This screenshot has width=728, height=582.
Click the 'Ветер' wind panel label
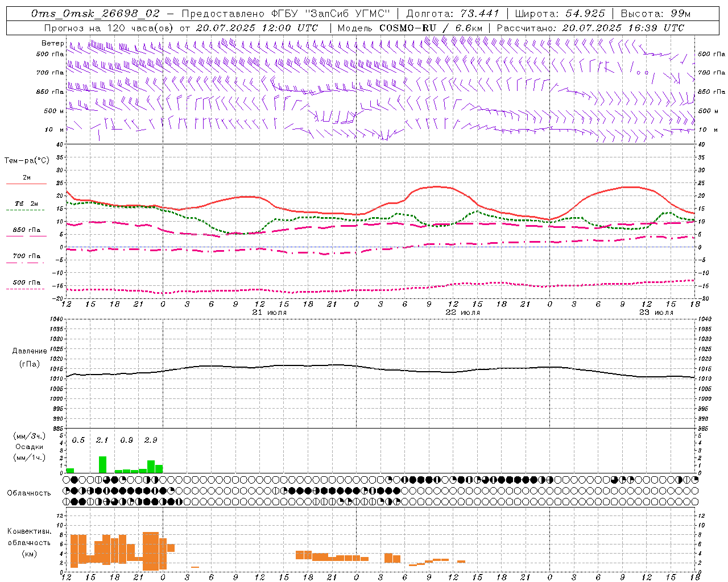52,43
